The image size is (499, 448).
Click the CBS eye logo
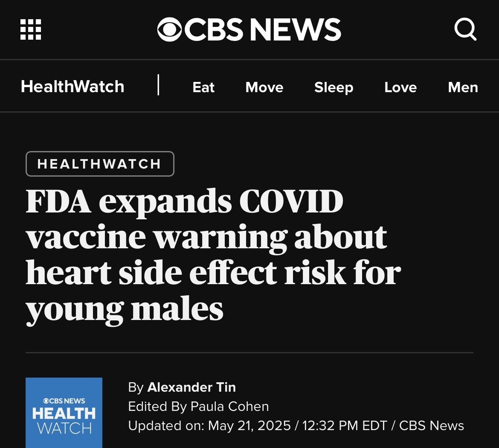[x=169, y=29]
